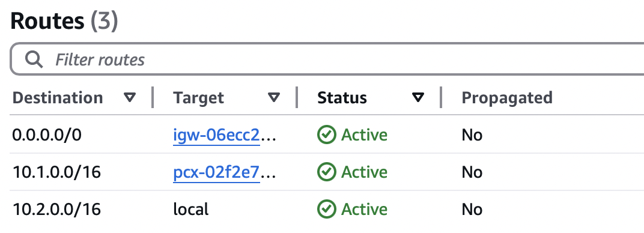Click the Propagated column header

coord(507,98)
